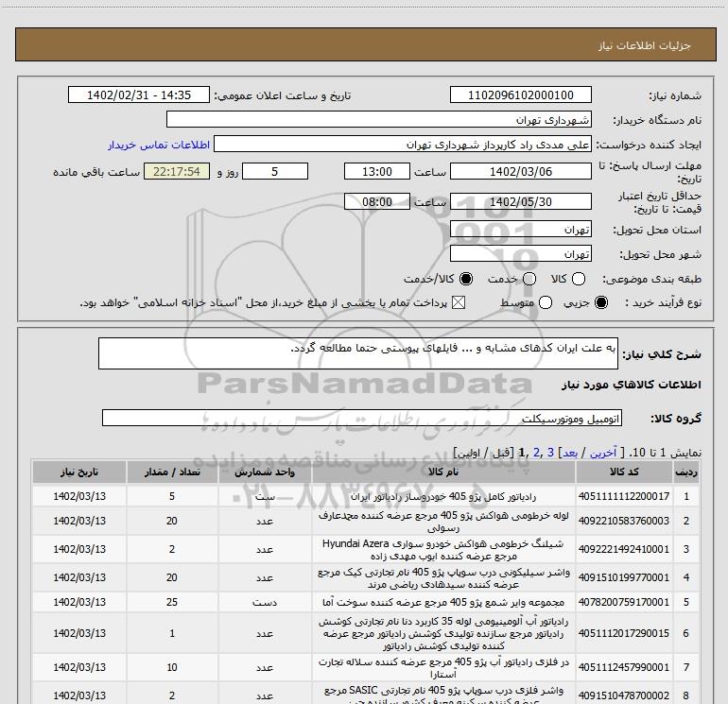The height and width of the screenshot is (704, 728).
Task: Click the تعداد / مقدار column header
Action: [172, 472]
